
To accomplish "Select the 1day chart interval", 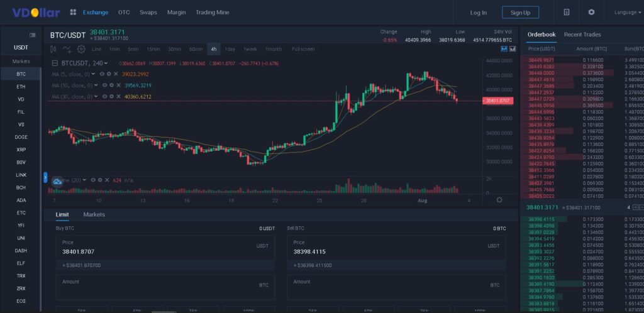I will [230, 49].
